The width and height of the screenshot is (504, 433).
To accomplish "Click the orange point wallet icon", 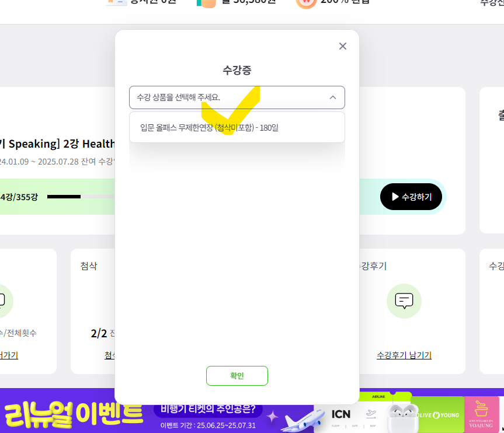I will [x=206, y=4].
